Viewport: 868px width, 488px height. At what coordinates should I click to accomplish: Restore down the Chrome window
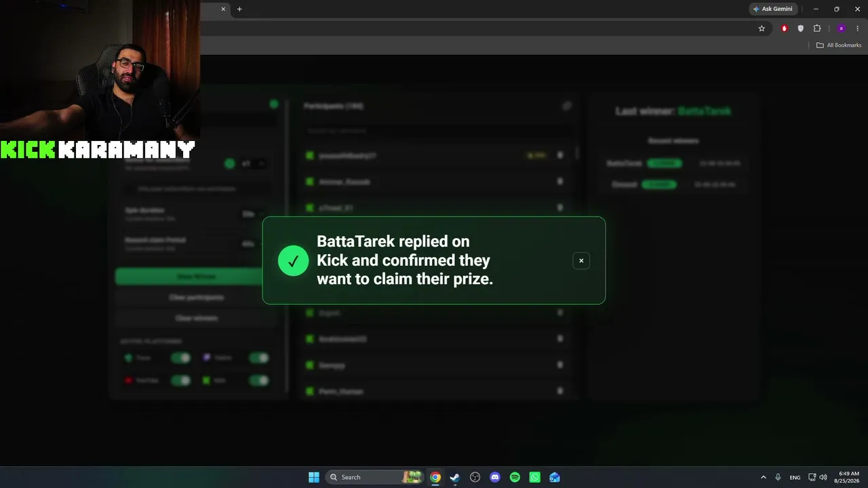(x=837, y=9)
